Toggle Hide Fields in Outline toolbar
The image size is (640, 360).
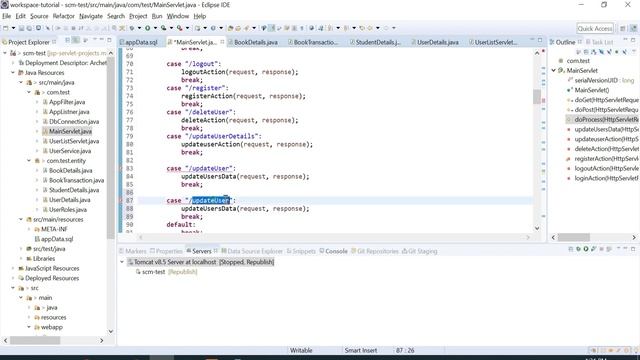[601, 51]
